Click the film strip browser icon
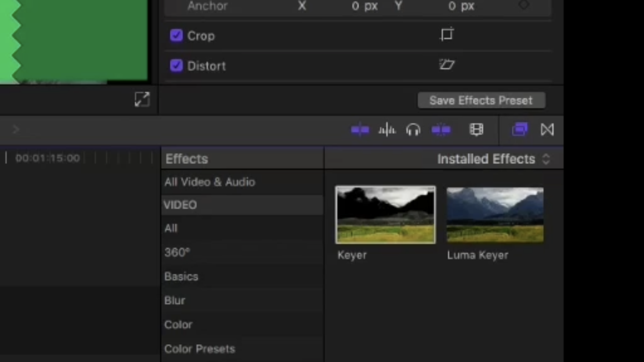 pyautogui.click(x=476, y=129)
